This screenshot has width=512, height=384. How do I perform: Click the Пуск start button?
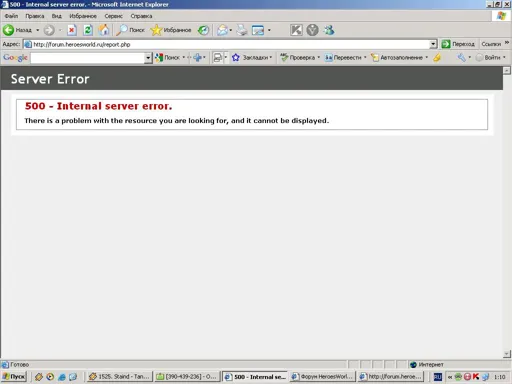pyautogui.click(x=14, y=377)
